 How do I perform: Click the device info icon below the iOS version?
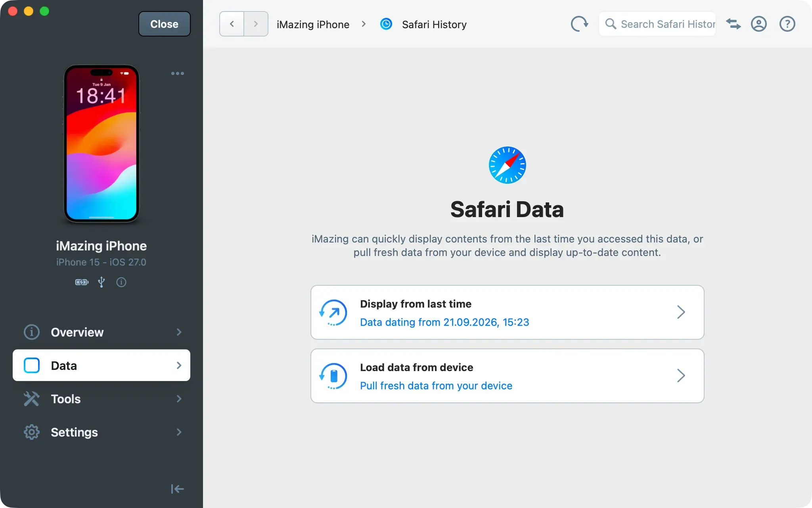point(121,282)
